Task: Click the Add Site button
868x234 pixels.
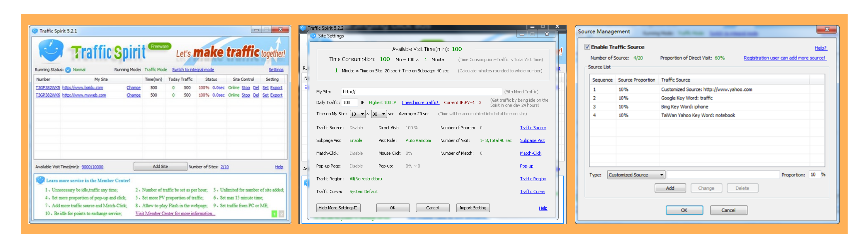Action: (160, 166)
